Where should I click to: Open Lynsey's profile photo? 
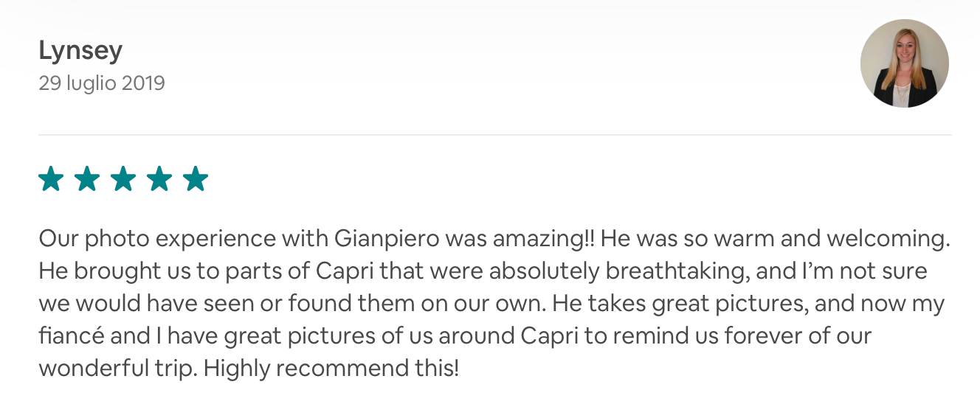click(x=905, y=63)
